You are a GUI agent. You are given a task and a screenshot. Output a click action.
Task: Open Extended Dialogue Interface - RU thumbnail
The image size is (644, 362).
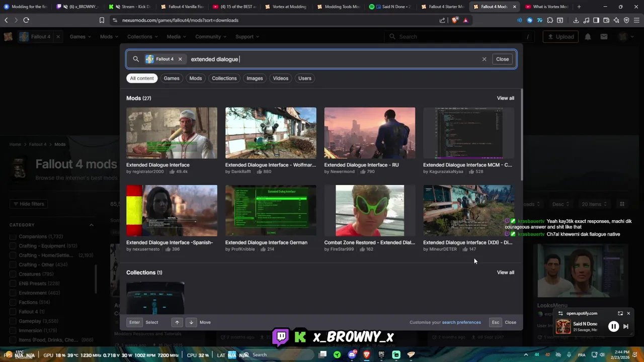370,133
